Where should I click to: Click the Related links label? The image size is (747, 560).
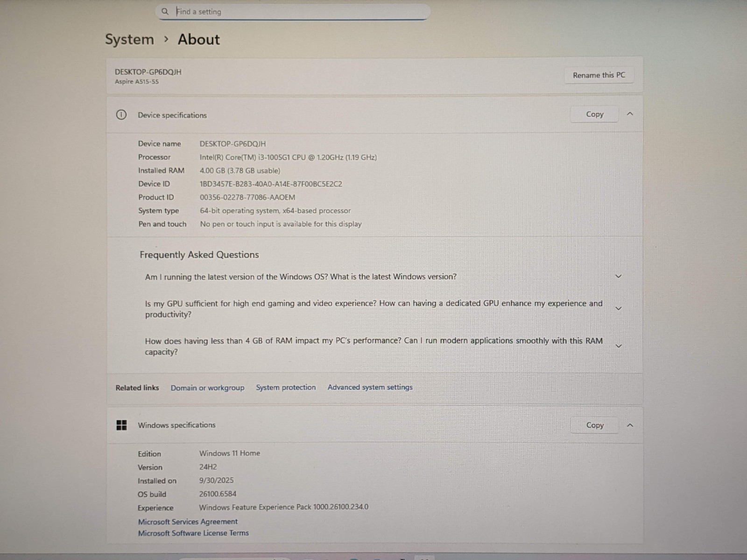click(x=137, y=388)
